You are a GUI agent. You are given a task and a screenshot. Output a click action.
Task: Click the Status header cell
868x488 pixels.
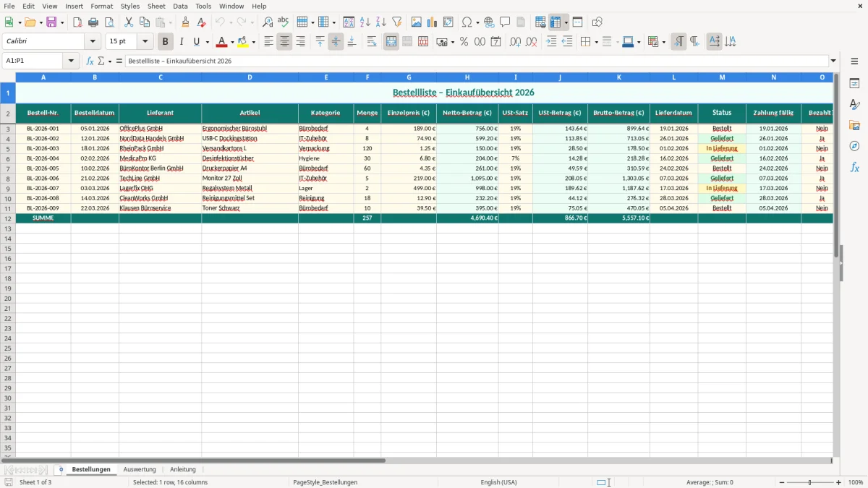(722, 113)
